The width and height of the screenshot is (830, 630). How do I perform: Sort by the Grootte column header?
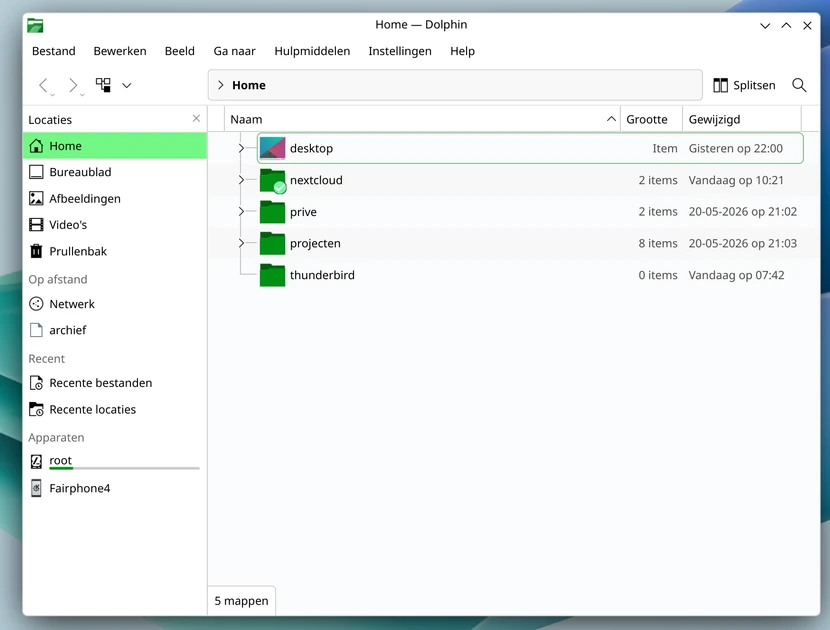651,119
